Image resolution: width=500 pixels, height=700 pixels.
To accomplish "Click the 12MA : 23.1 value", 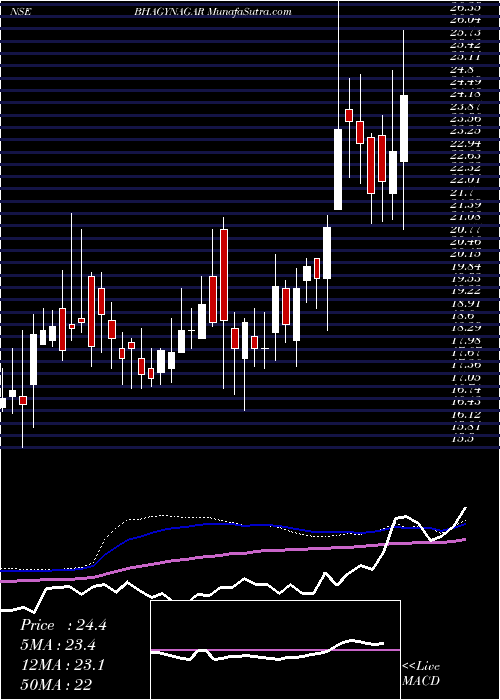I will click(x=62, y=665).
